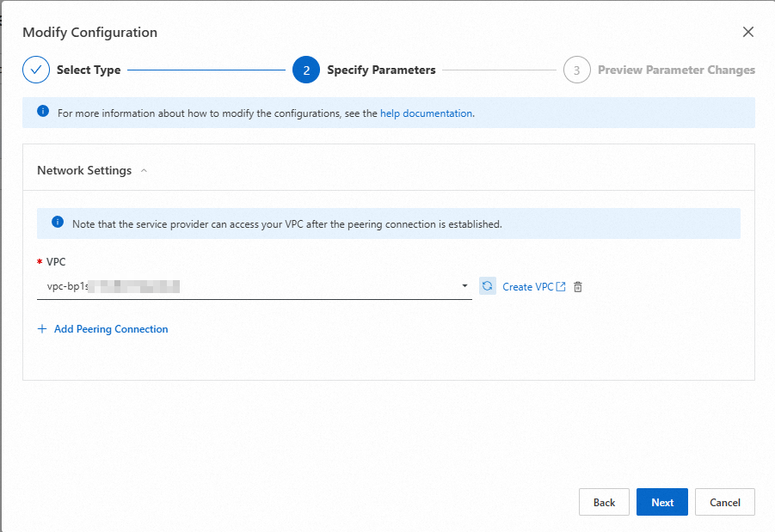
Task: Click the Specify Parameters step label
Action: click(381, 70)
